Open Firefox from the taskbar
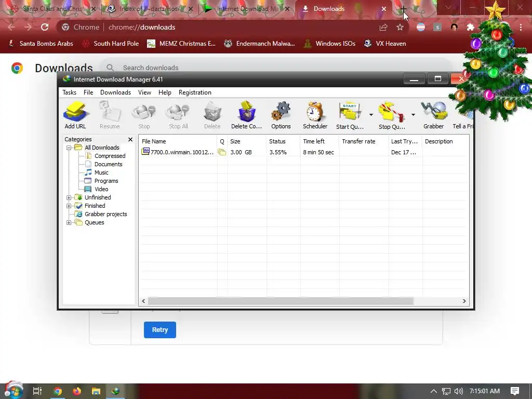The height and width of the screenshot is (399, 532). coord(77,391)
